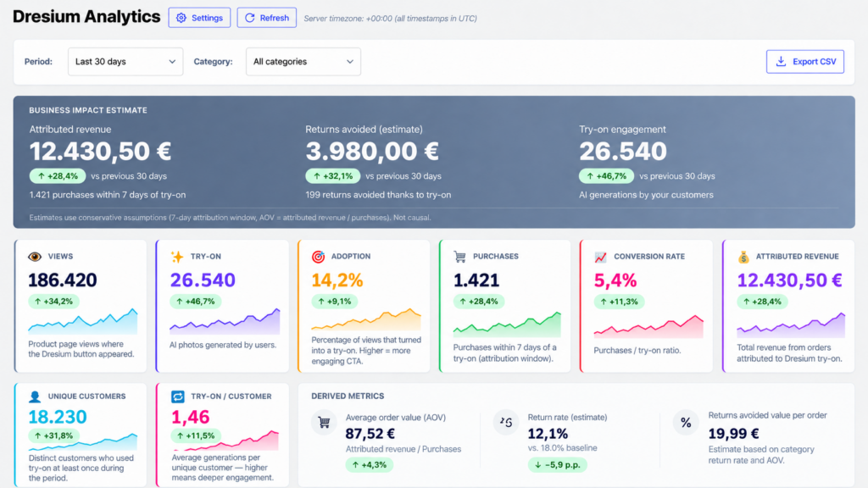Screen dimensions: 868x488
Task: Click the 3.980,00 € returns avoided value
Action: (x=372, y=151)
